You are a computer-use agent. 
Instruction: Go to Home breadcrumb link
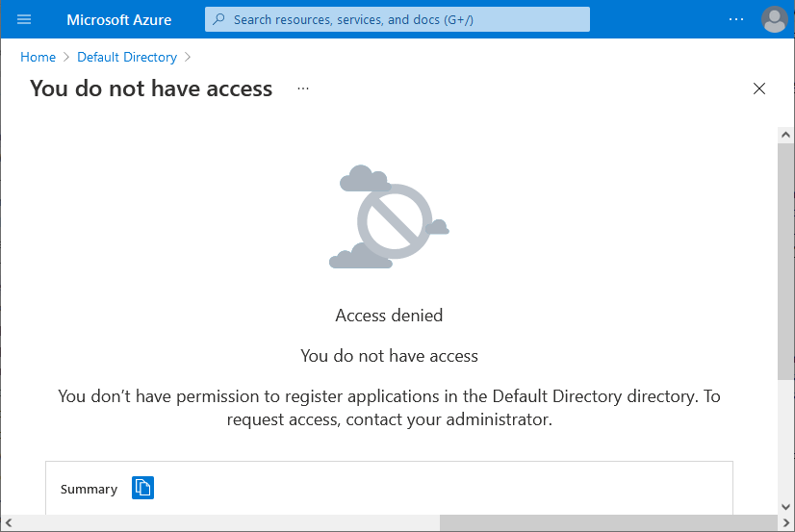(x=38, y=57)
